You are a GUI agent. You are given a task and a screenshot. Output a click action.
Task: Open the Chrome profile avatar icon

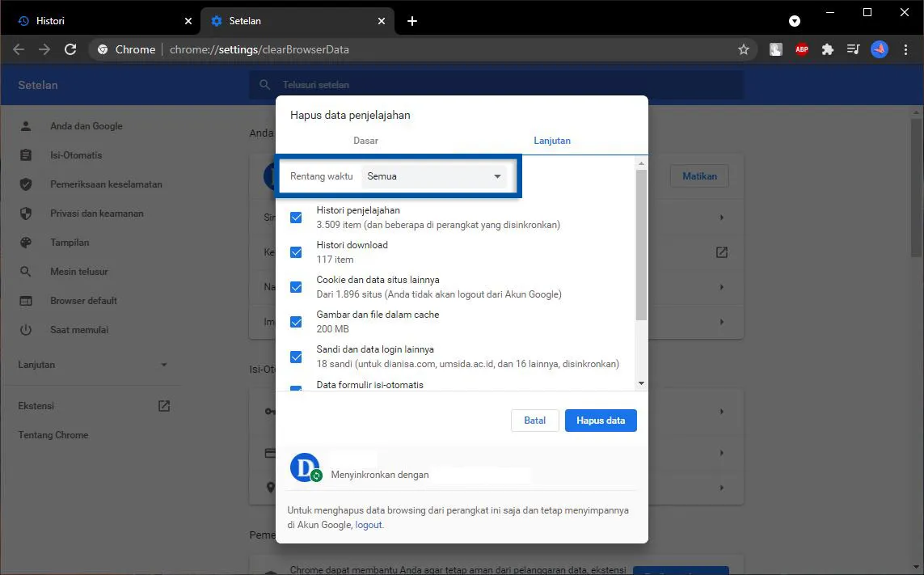click(879, 49)
